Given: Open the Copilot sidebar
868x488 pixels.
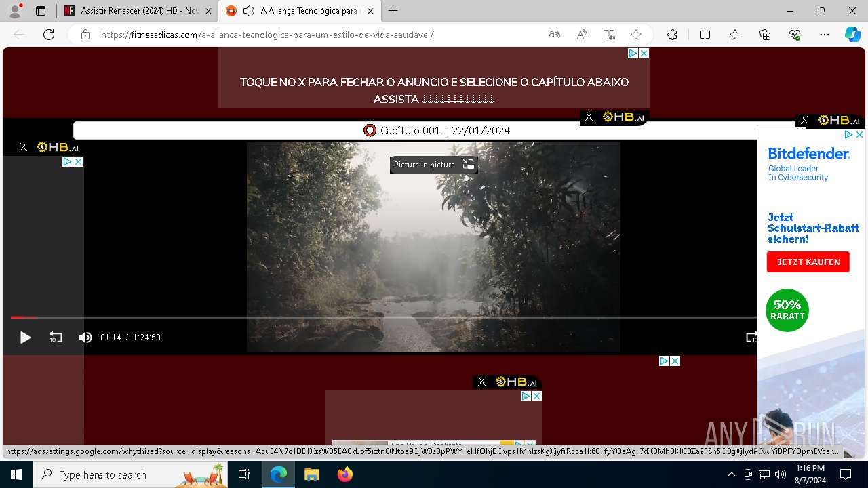Looking at the screenshot, I should pyautogui.click(x=852, y=35).
